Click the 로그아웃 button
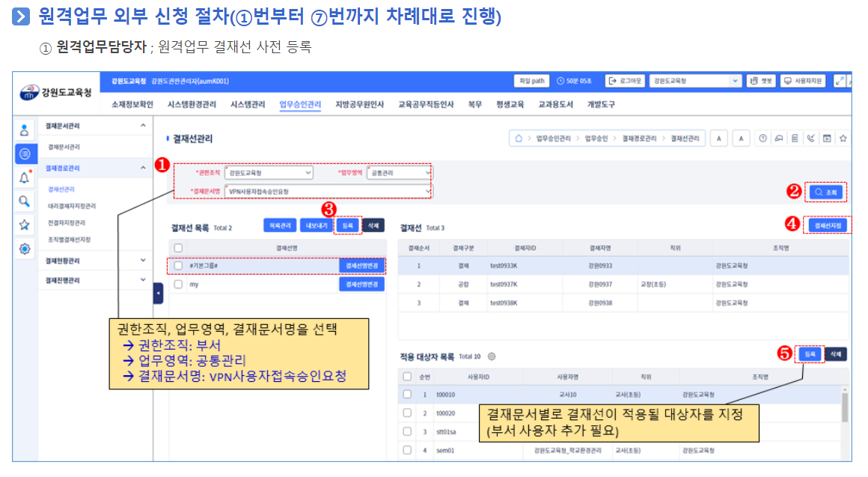 tap(624, 81)
